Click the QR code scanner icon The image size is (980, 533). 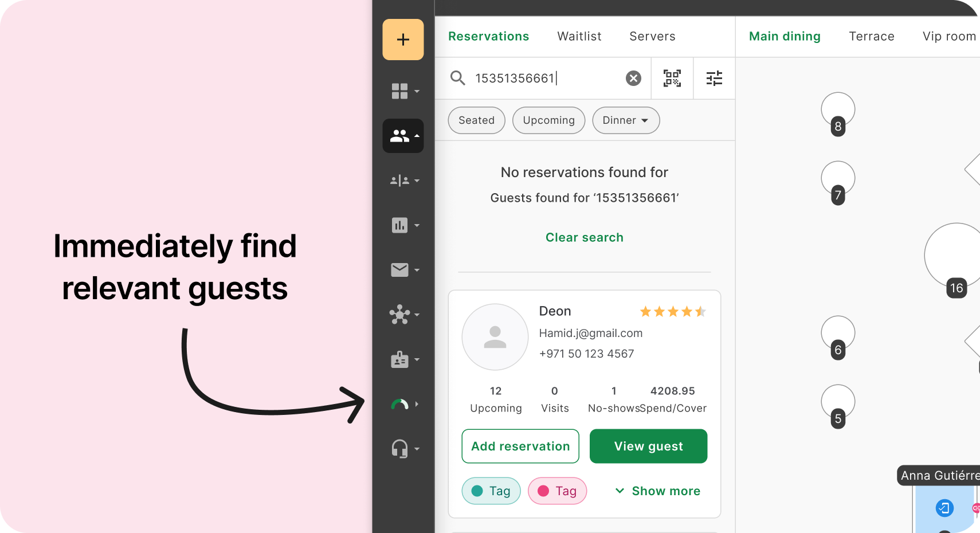click(x=672, y=78)
